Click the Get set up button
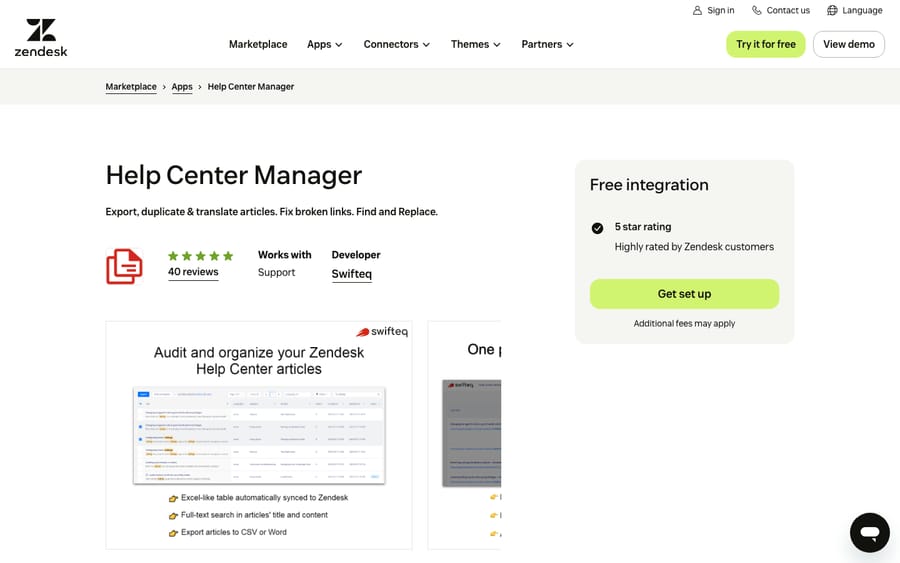This screenshot has width=900, height=563. [x=684, y=294]
